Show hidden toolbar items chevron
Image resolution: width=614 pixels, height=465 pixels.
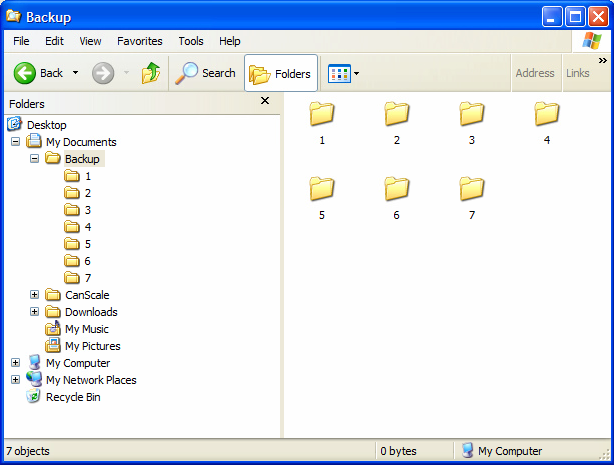(x=602, y=61)
